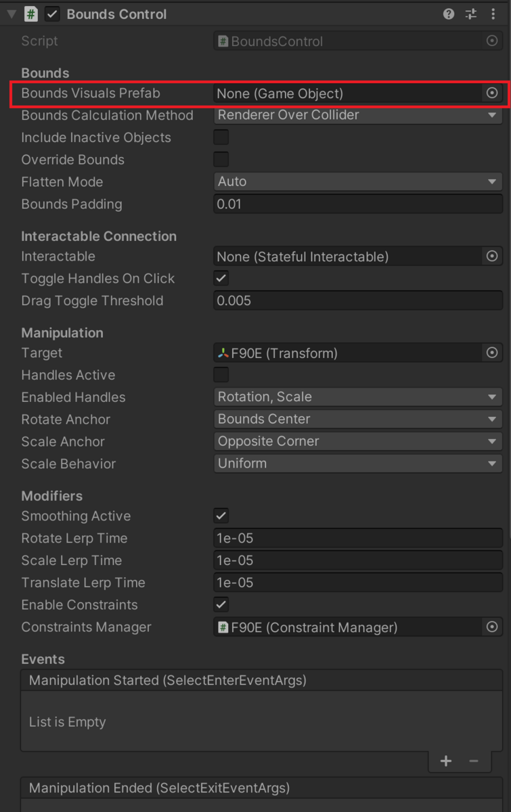The image size is (511, 812).
Task: Open the Flatten Mode dropdown
Action: click(358, 181)
